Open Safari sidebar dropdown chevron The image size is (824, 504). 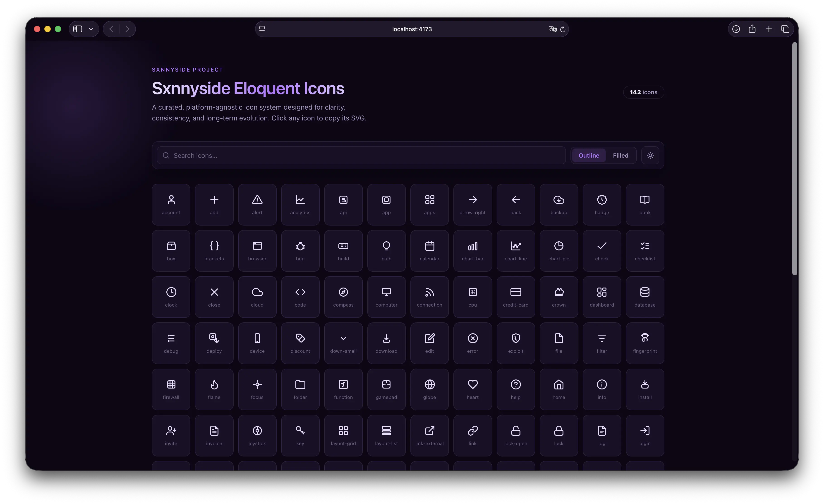click(x=91, y=29)
